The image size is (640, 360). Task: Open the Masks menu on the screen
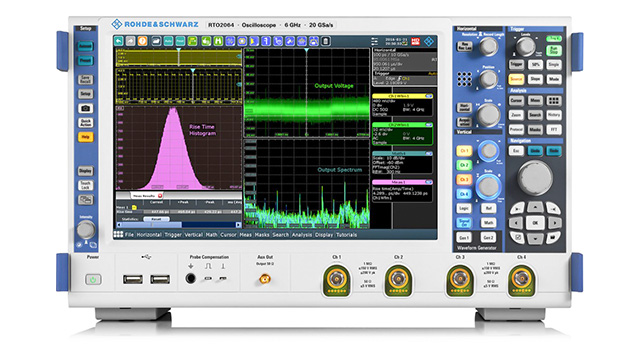click(262, 235)
